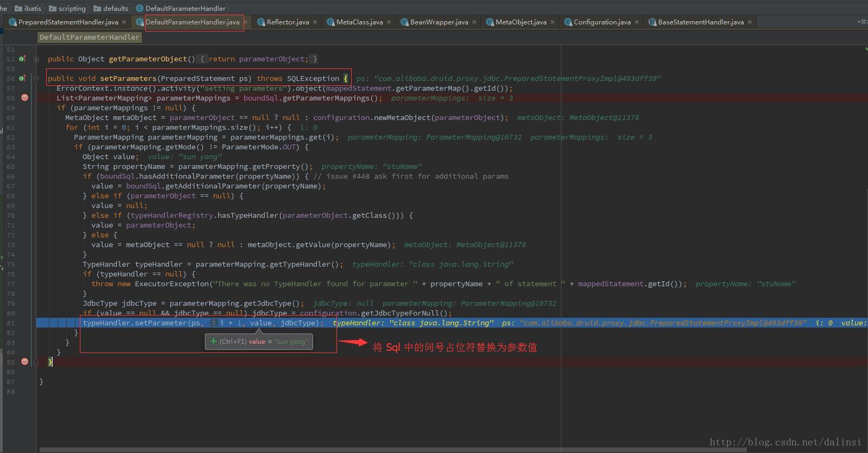
Task: Click implements gutter icon on line 52
Action: pos(22,59)
